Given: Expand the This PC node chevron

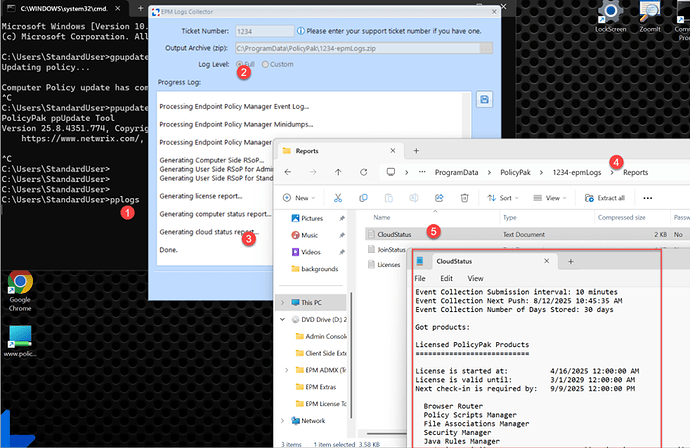Looking at the screenshot, I should [283, 303].
